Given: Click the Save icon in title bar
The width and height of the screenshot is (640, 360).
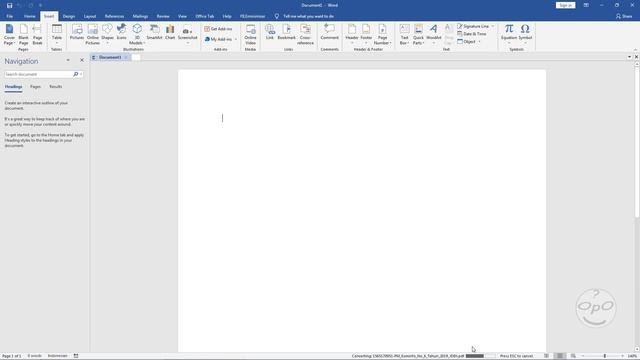Looking at the screenshot, I should [x=9, y=5].
